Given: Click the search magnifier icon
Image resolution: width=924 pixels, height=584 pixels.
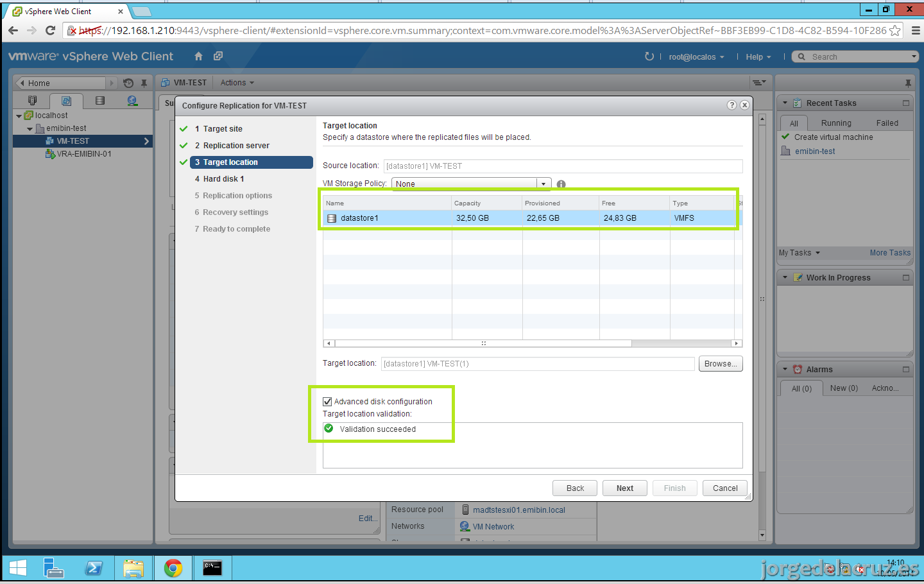Looking at the screenshot, I should [x=801, y=56].
